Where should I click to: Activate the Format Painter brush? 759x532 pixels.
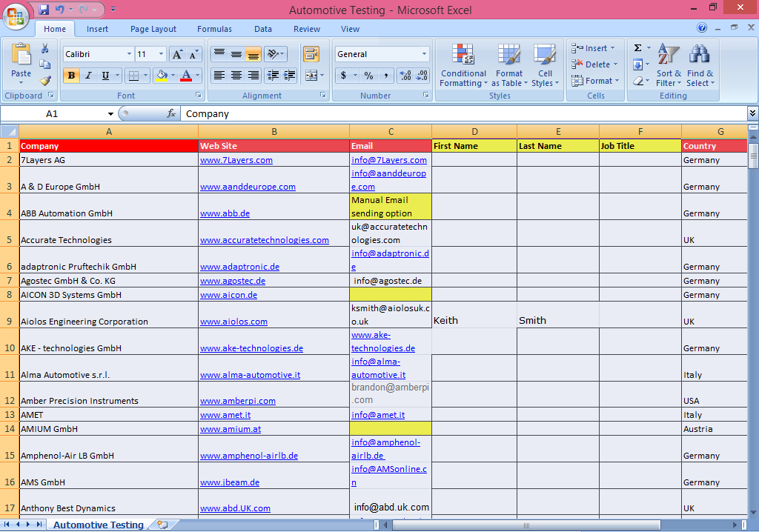click(x=45, y=80)
